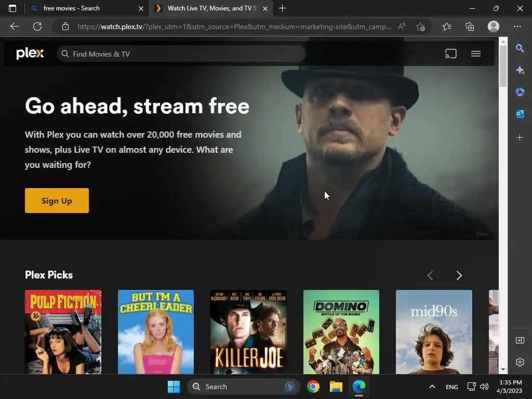Open the tab actions menu icon

(x=12, y=8)
